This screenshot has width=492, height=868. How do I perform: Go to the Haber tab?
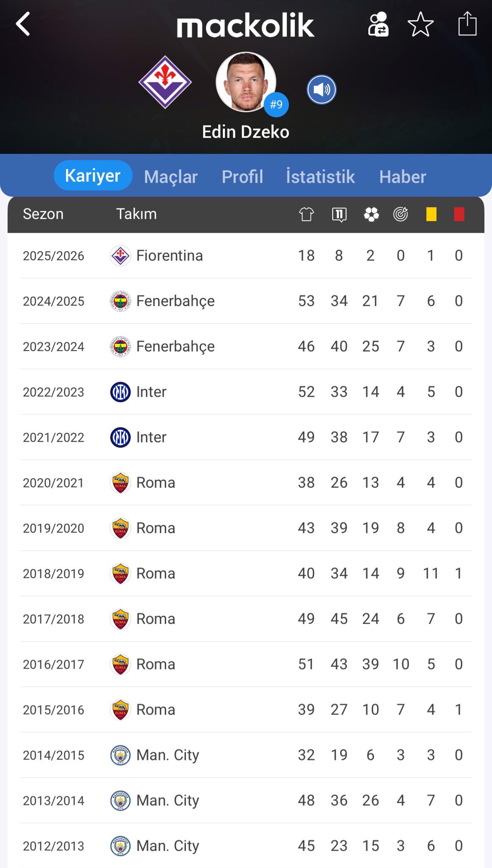click(x=403, y=177)
